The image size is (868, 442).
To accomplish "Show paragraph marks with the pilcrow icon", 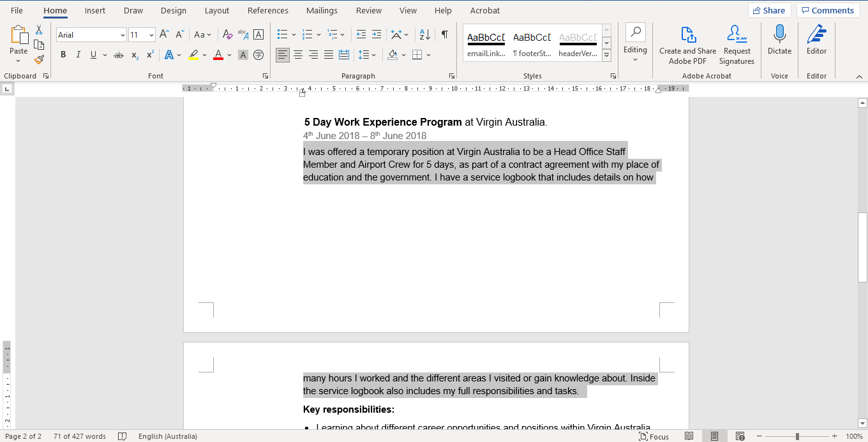I will 444,34.
